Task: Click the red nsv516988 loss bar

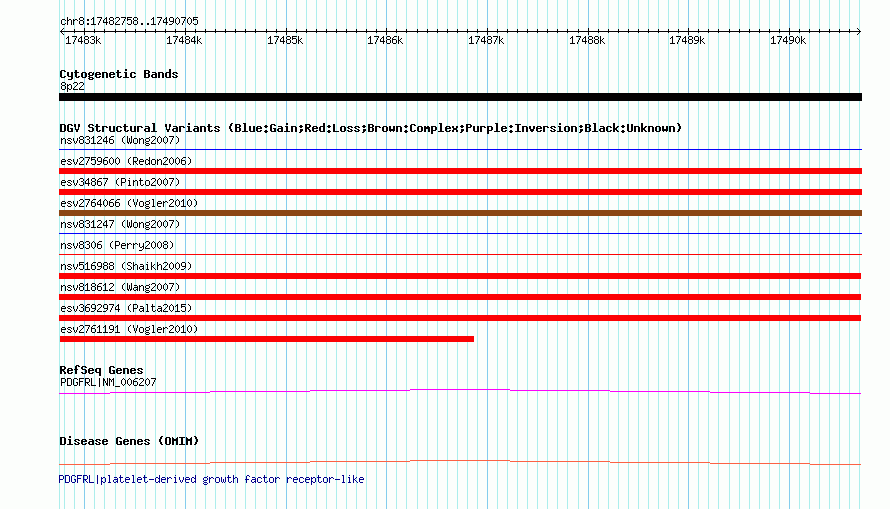Action: coord(460,276)
